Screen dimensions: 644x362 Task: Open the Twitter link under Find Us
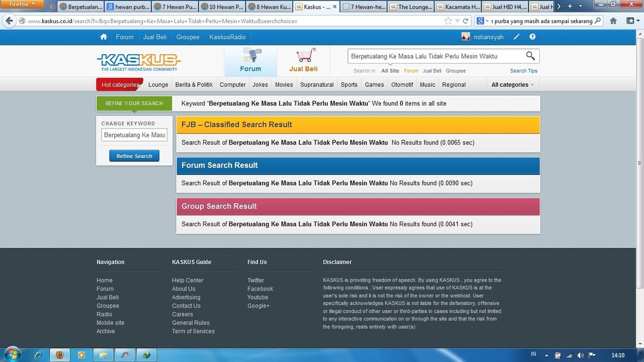256,280
